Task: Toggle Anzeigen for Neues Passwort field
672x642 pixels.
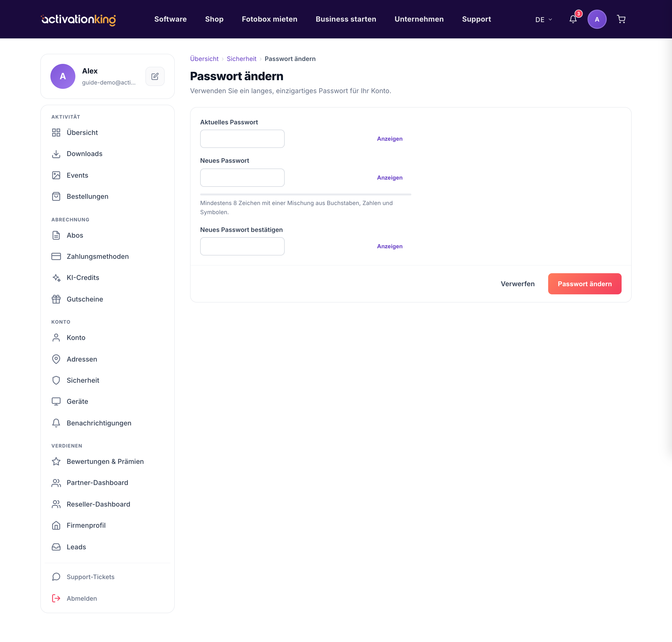Action: (x=390, y=178)
